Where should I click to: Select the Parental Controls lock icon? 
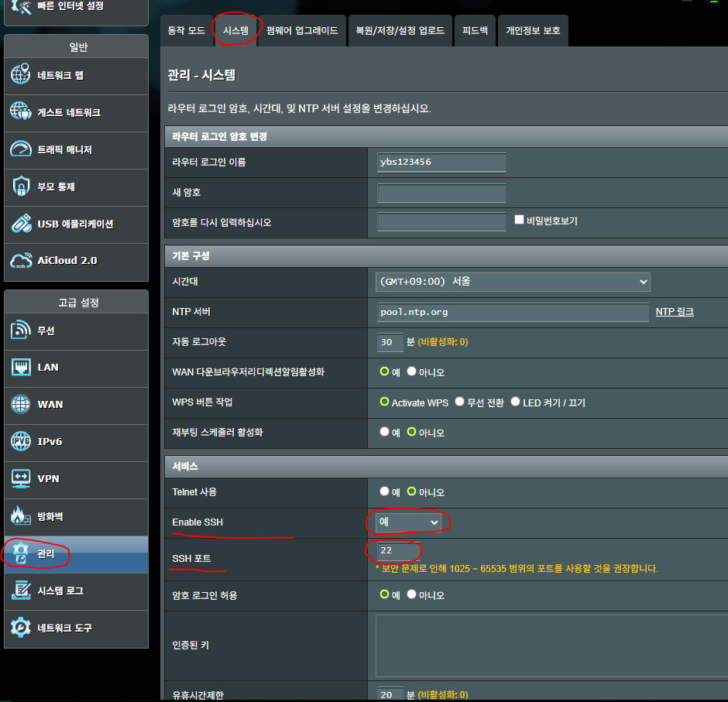click(21, 187)
